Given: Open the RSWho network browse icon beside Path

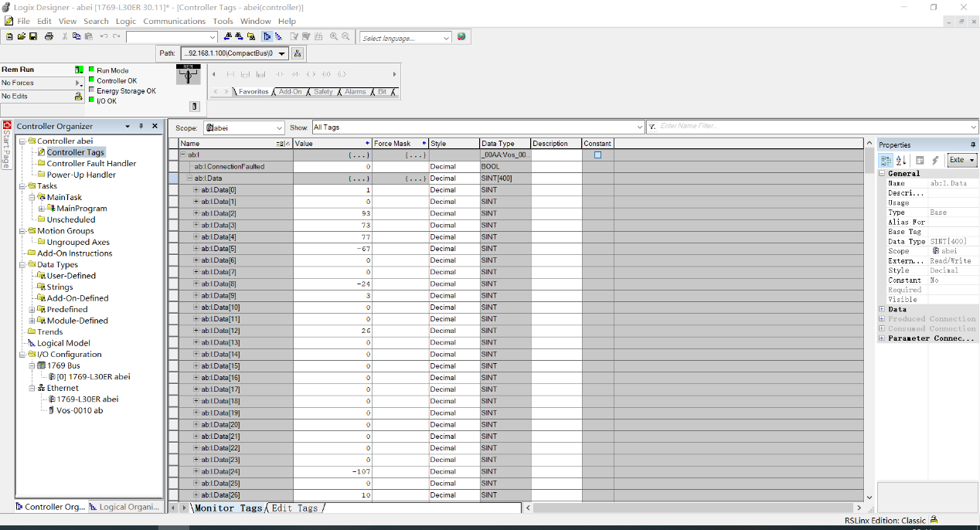Looking at the screenshot, I should [x=298, y=53].
